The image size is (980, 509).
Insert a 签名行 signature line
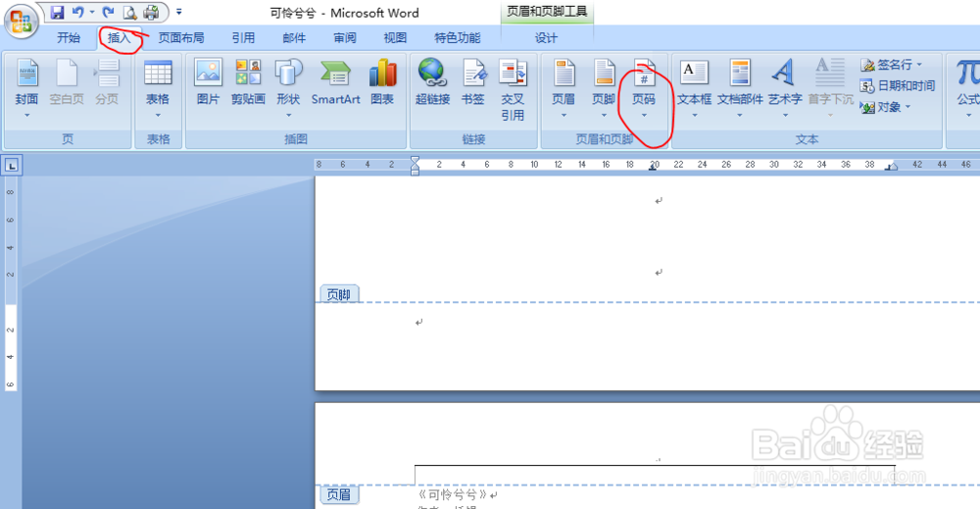(888, 65)
